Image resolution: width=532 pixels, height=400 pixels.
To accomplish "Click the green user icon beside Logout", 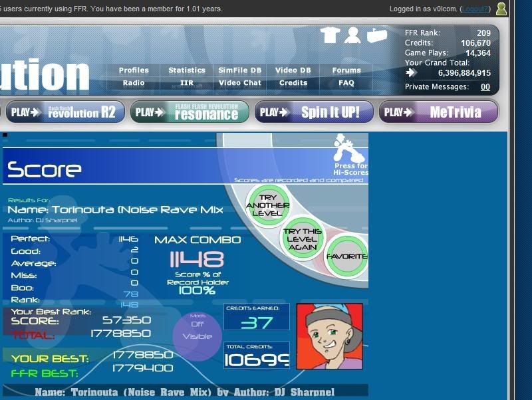I will pyautogui.click(x=501, y=9).
